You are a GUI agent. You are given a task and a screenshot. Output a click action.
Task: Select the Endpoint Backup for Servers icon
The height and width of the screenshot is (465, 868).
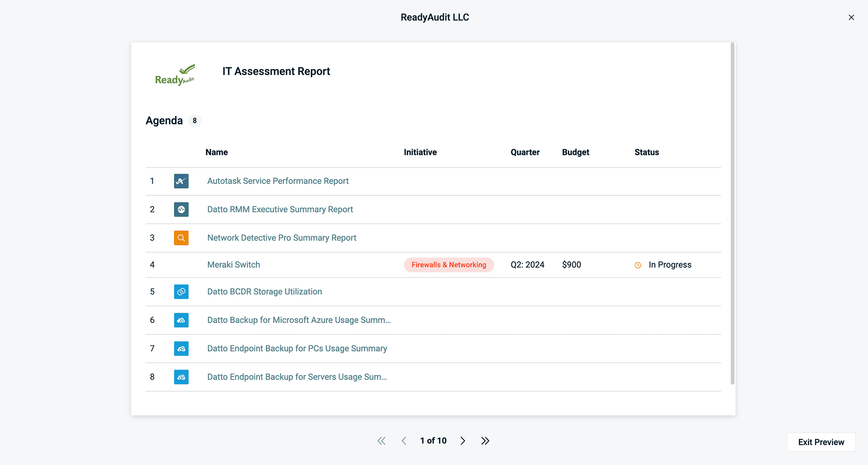[181, 377]
